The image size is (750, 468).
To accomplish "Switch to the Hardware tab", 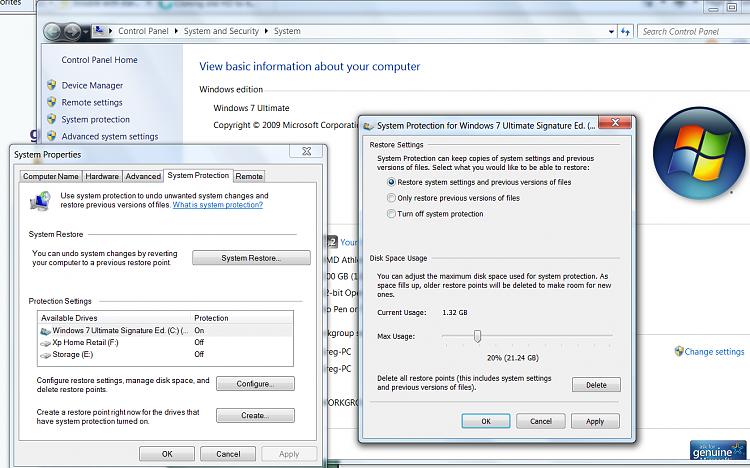I will pyautogui.click(x=102, y=176).
